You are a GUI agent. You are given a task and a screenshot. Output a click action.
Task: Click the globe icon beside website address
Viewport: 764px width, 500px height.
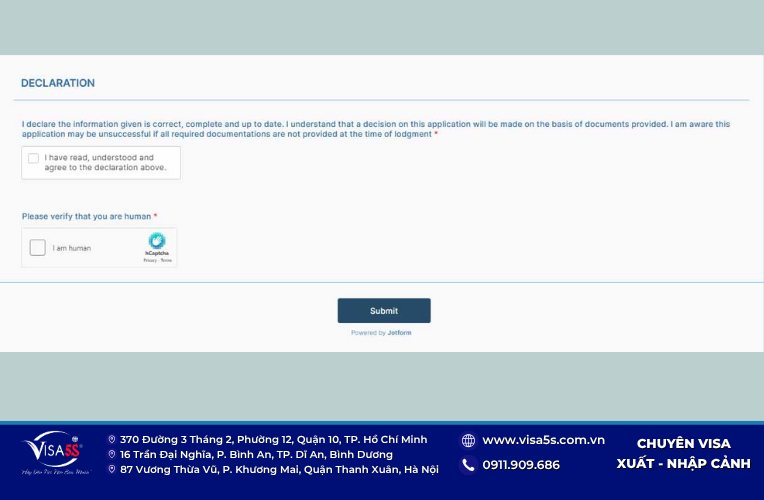(x=468, y=441)
